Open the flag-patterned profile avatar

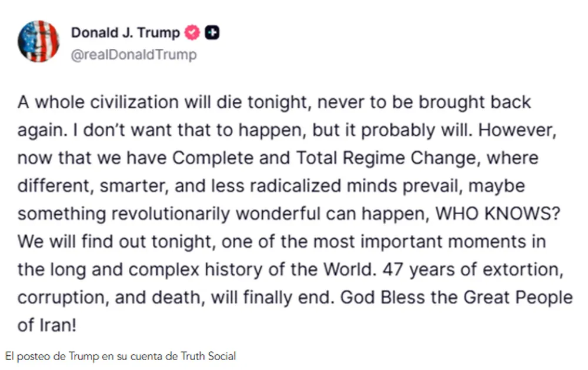(38, 41)
